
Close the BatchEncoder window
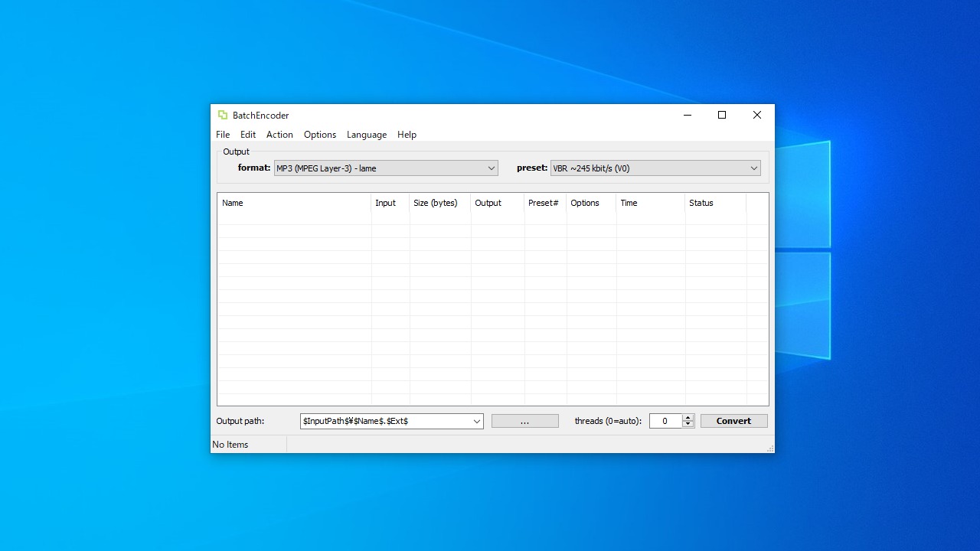tap(757, 115)
